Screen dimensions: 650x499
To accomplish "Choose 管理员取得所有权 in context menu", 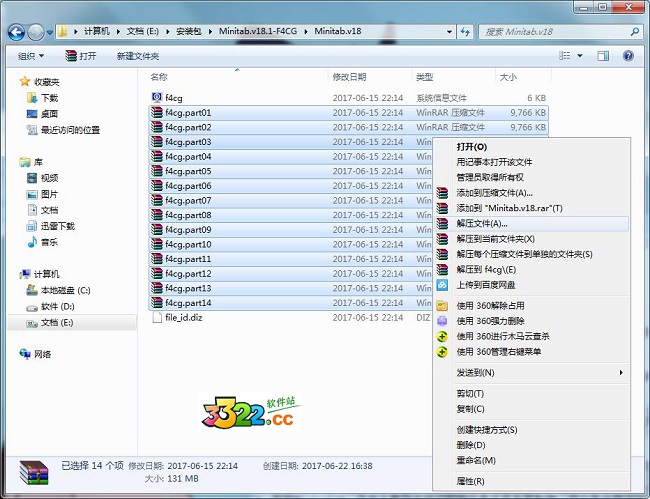I will (490, 177).
